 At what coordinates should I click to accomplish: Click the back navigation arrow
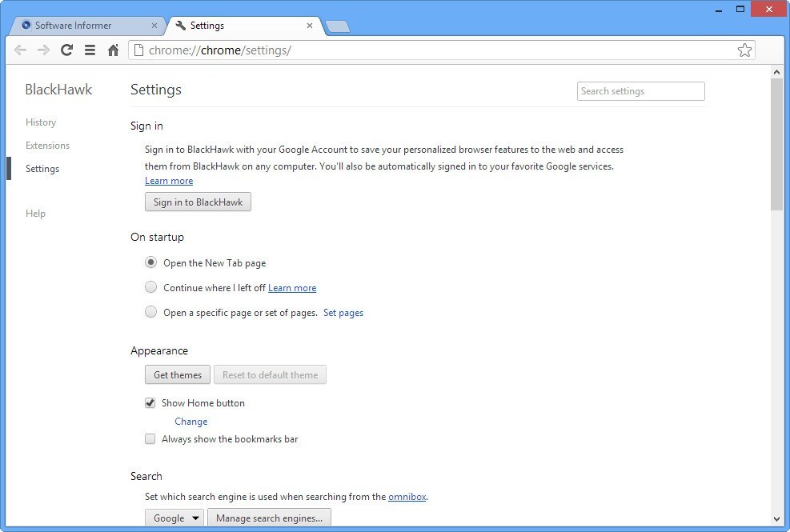(x=20, y=50)
